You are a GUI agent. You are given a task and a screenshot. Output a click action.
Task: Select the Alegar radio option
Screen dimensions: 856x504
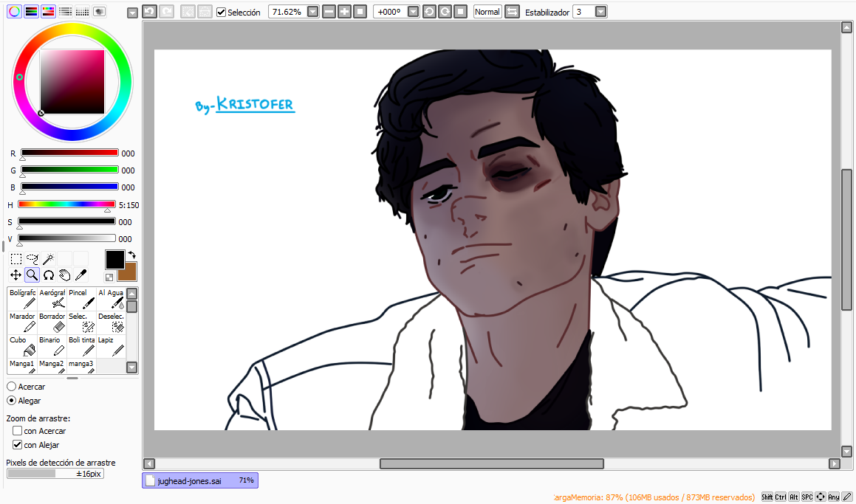(12, 401)
